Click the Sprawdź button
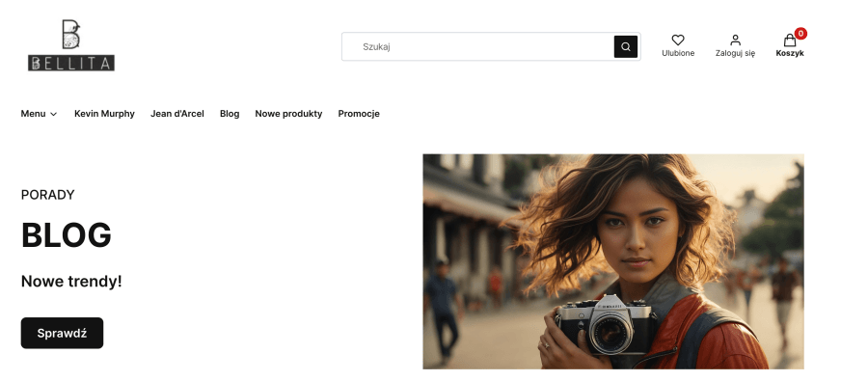 pyautogui.click(x=62, y=333)
